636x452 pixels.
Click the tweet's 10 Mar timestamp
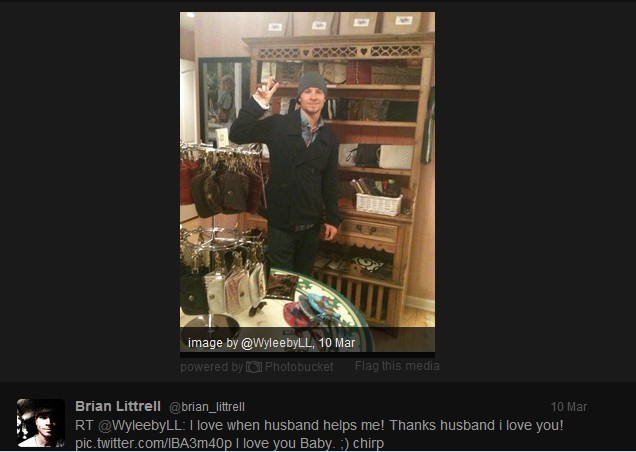[x=569, y=407]
